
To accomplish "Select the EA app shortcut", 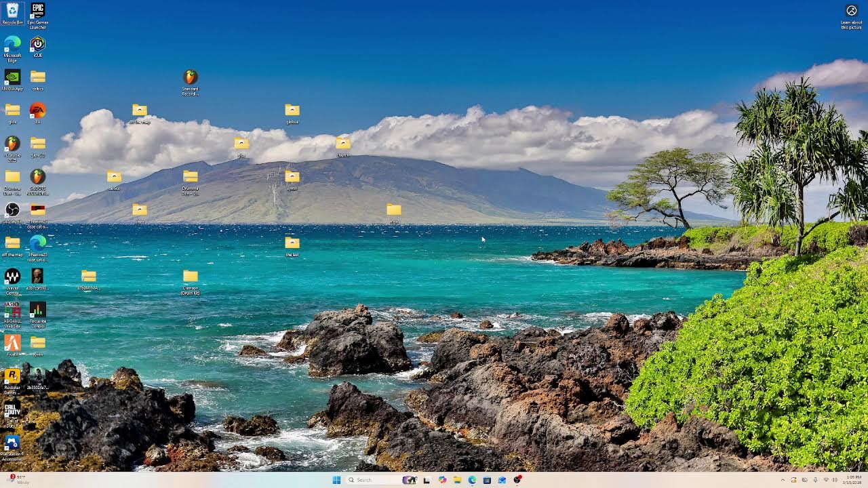I will coord(38,113).
